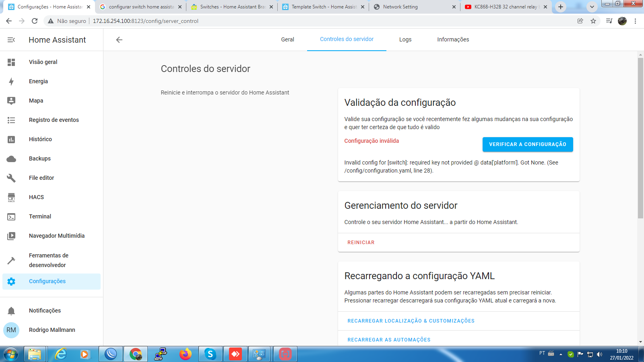Screen dimensions: 644x362
Task: Click the File editor wrench icon
Action: [11, 178]
